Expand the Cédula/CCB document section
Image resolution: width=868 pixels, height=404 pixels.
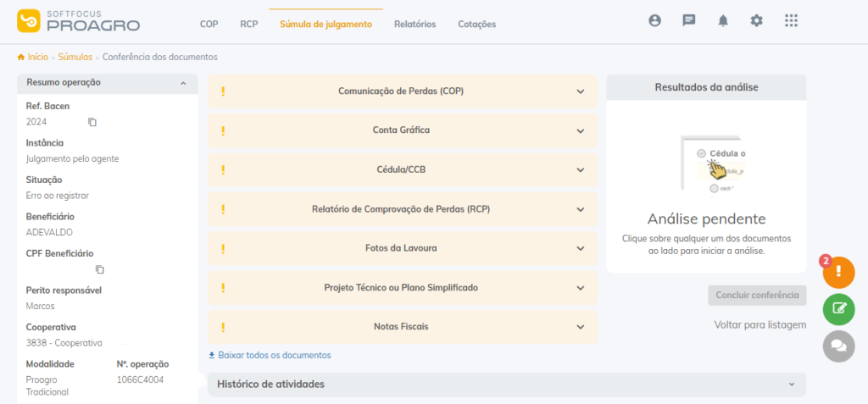coord(402,169)
